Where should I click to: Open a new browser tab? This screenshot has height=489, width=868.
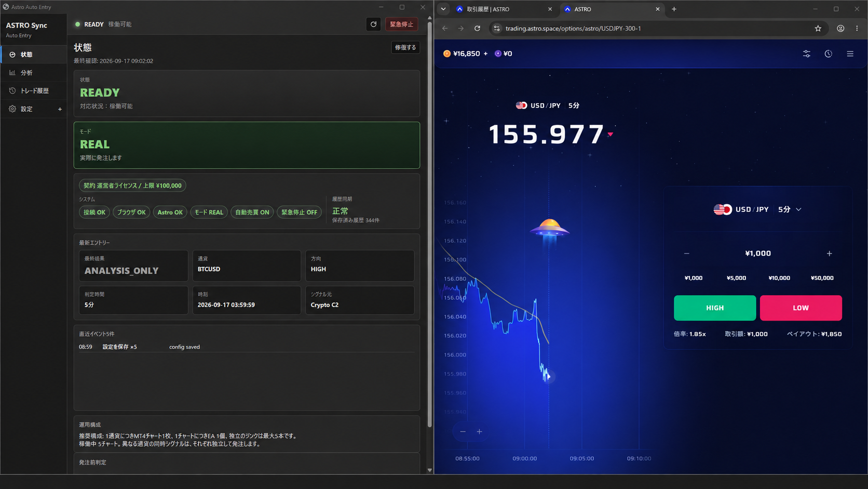tap(674, 9)
